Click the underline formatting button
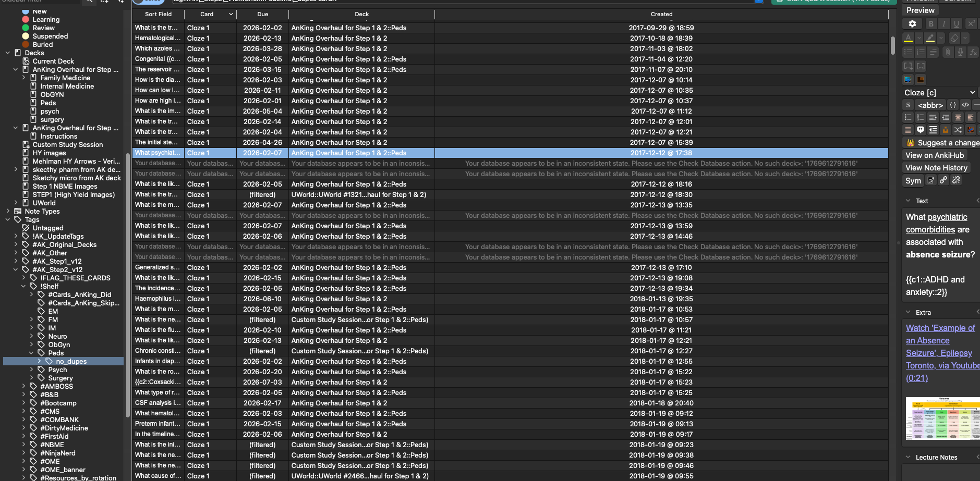Viewport: 980px width, 481px height. click(x=956, y=24)
